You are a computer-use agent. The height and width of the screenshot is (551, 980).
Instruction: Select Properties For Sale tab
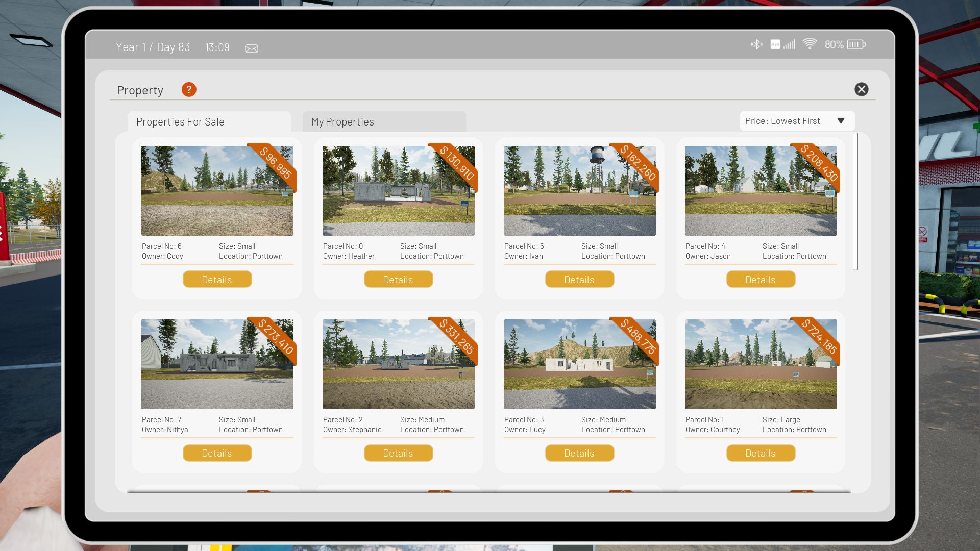209,121
